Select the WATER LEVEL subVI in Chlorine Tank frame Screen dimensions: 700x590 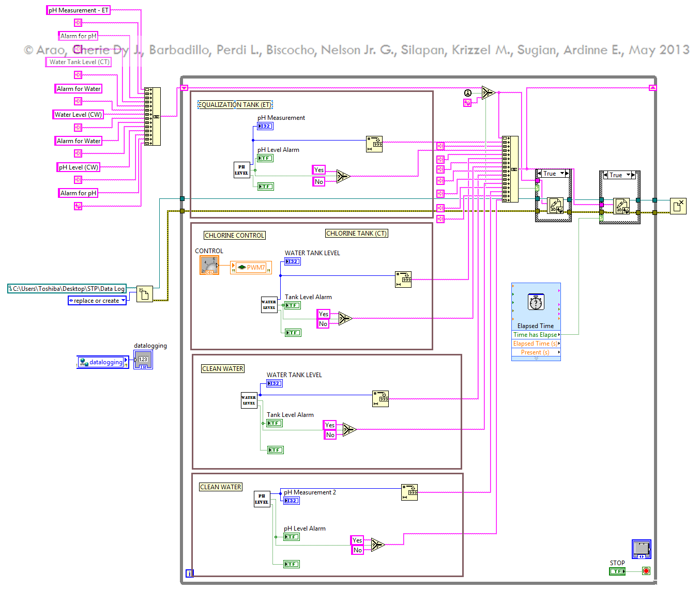pos(269,305)
